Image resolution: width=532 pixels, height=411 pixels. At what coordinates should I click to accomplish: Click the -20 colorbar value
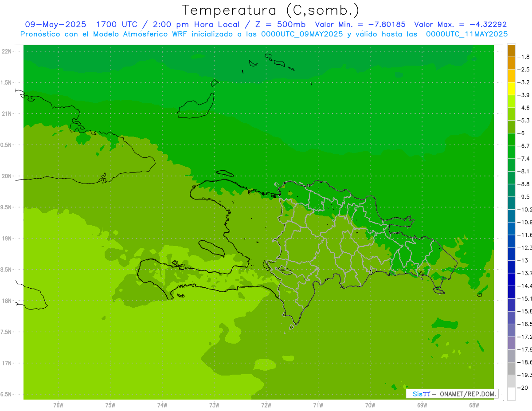click(523, 388)
